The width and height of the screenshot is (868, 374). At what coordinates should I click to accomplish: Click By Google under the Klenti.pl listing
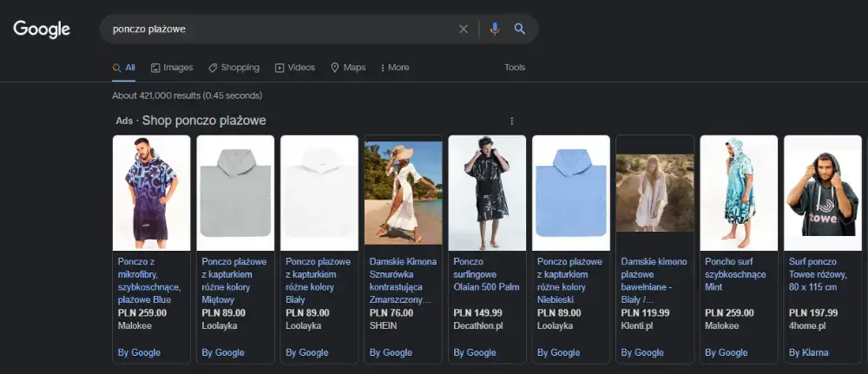tap(642, 352)
